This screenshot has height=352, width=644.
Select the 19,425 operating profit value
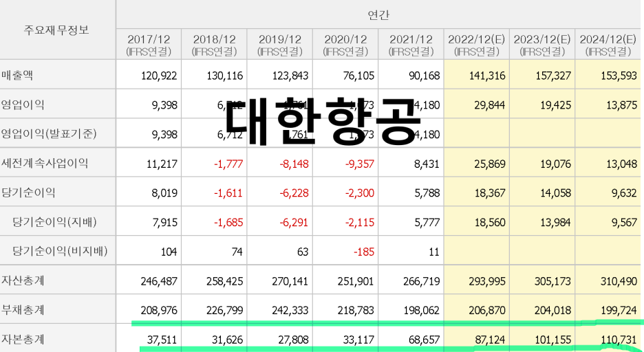(x=556, y=105)
